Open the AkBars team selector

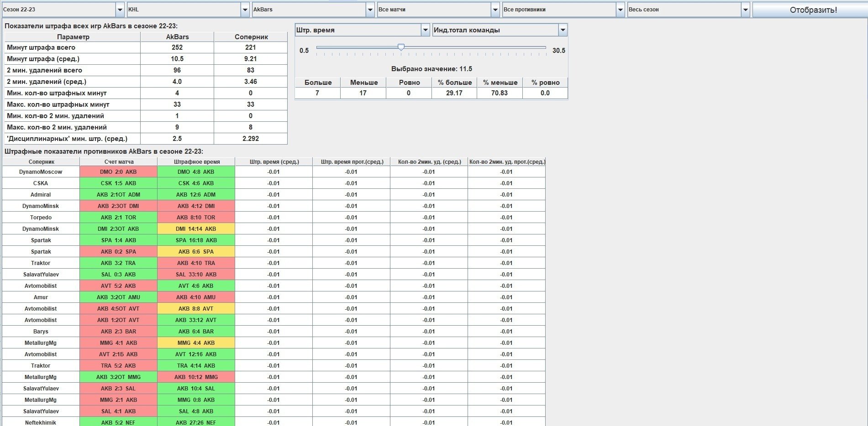click(x=313, y=10)
